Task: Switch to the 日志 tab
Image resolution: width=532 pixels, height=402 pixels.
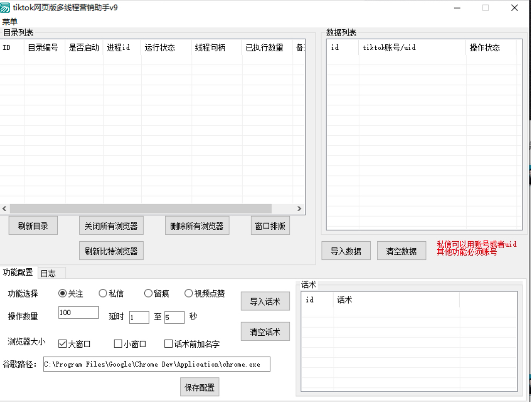Action: [48, 273]
